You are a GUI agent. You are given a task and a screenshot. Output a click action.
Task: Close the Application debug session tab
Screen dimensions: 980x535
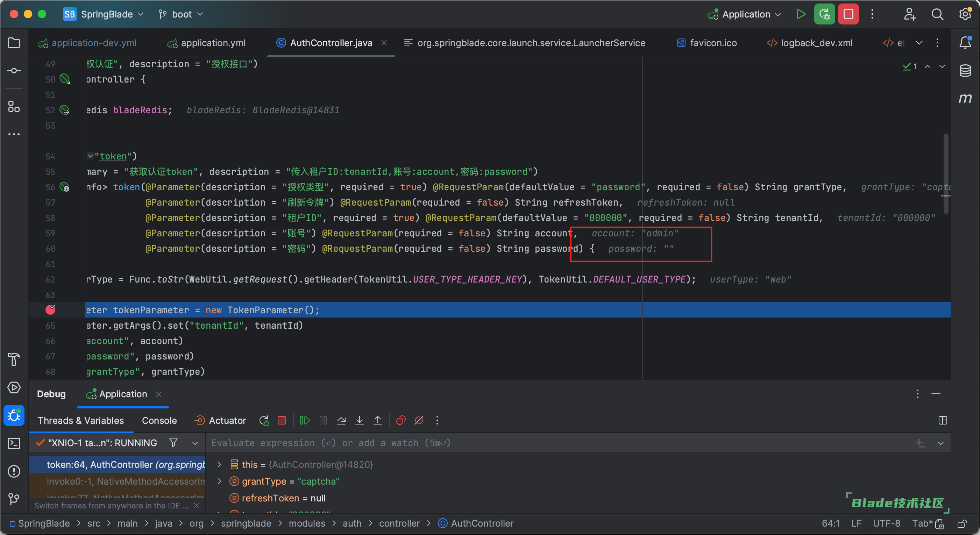[159, 395]
